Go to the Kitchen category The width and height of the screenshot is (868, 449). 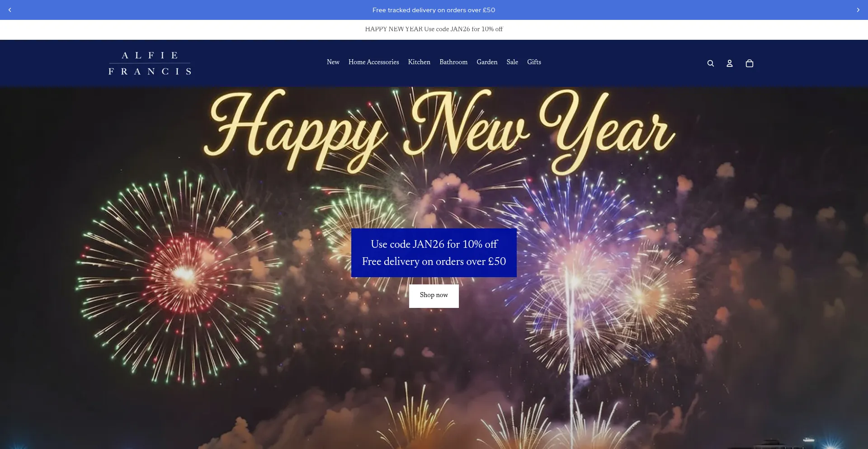[x=419, y=62]
